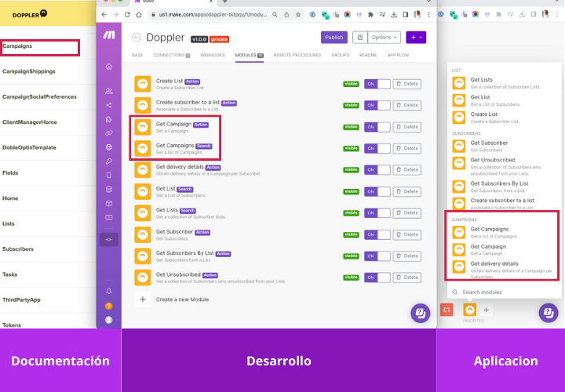Toggle ON switch for Create subscriber to a list
565x392 pixels.
point(377,106)
